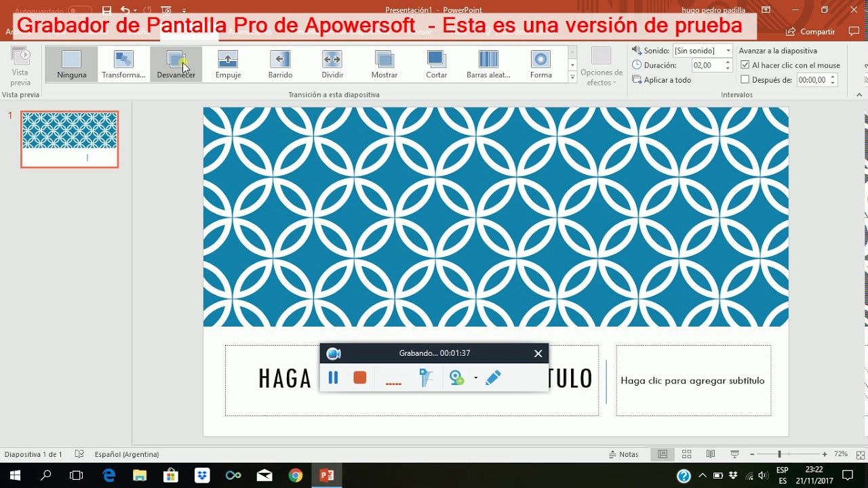
Task: Open the recorder webcam tool
Action: tap(457, 378)
